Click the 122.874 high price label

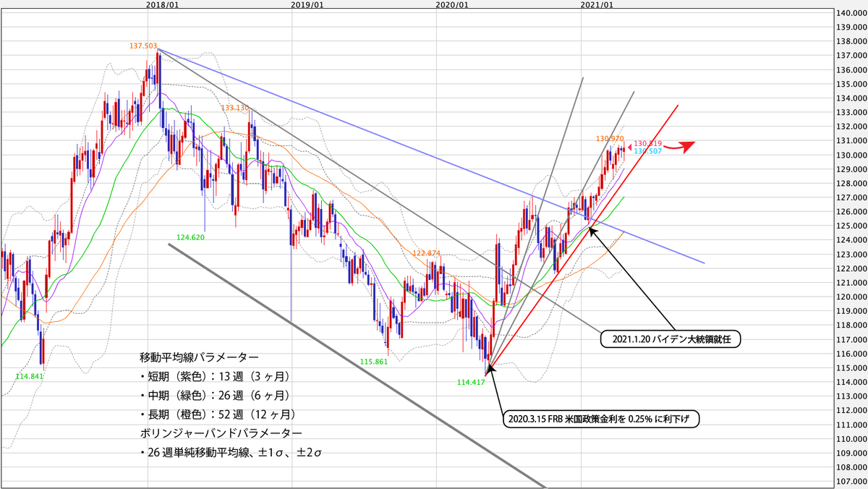[x=427, y=252]
